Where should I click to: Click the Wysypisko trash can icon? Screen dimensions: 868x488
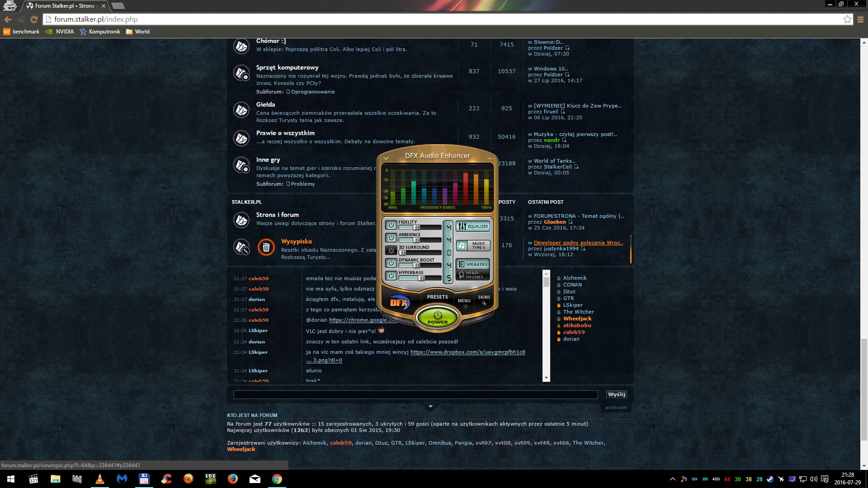[266, 247]
